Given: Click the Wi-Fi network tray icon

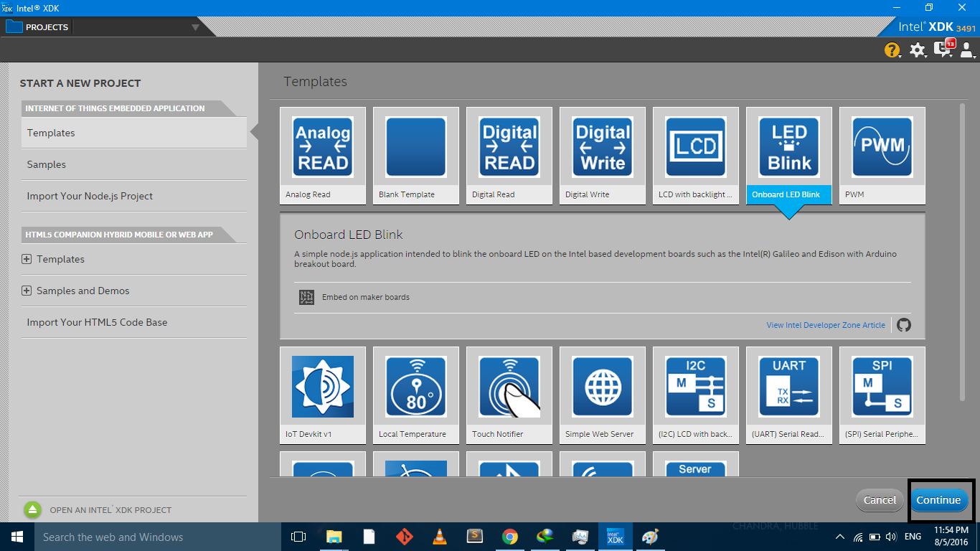Looking at the screenshot, I should 858,537.
